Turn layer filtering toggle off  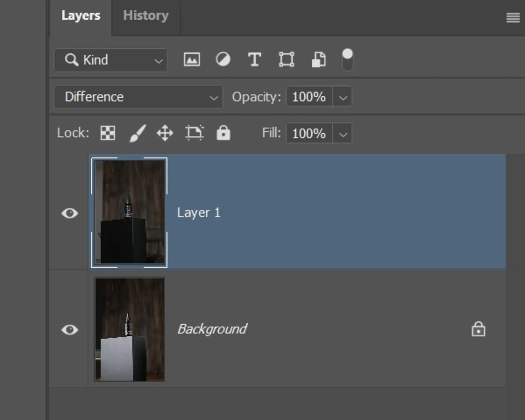[348, 60]
